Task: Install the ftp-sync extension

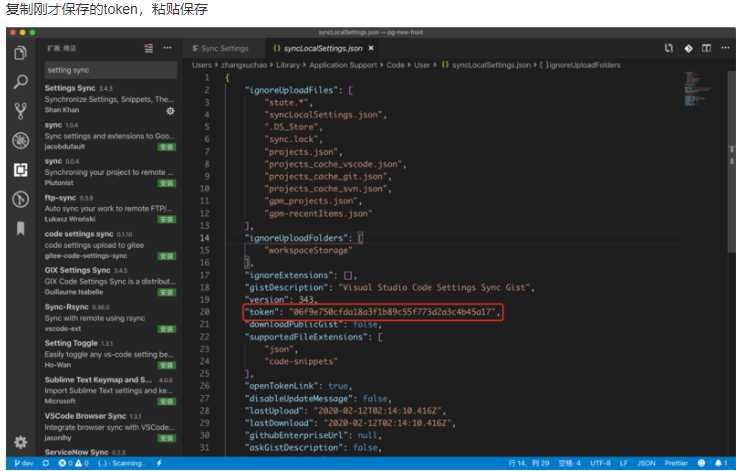Action: tap(166, 220)
